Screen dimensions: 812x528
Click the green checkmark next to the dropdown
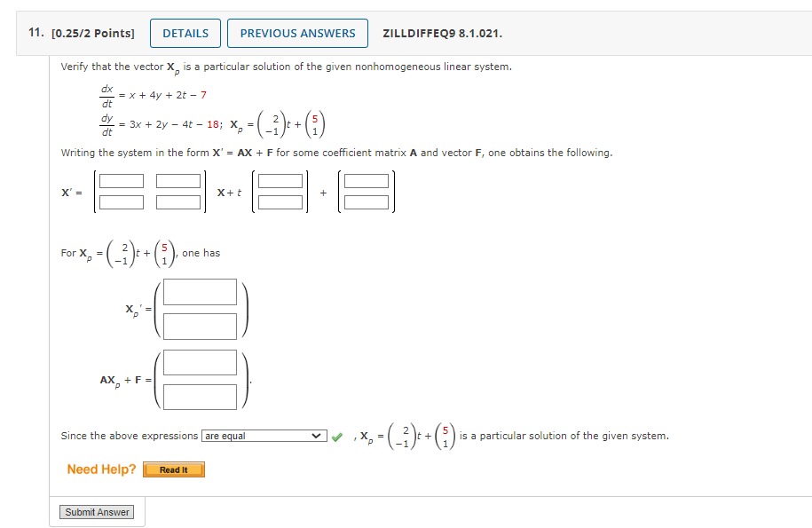tap(335, 435)
